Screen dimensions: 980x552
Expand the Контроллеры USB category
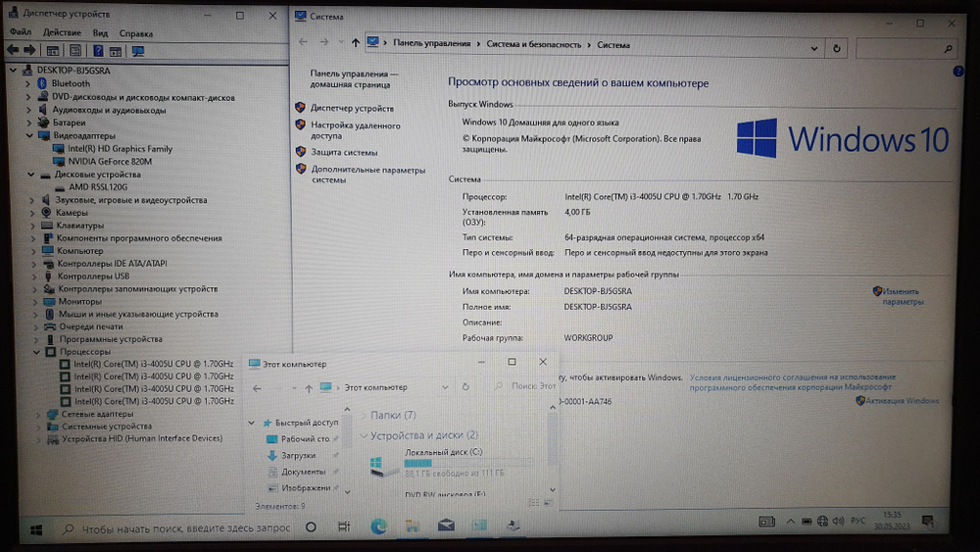[33, 276]
